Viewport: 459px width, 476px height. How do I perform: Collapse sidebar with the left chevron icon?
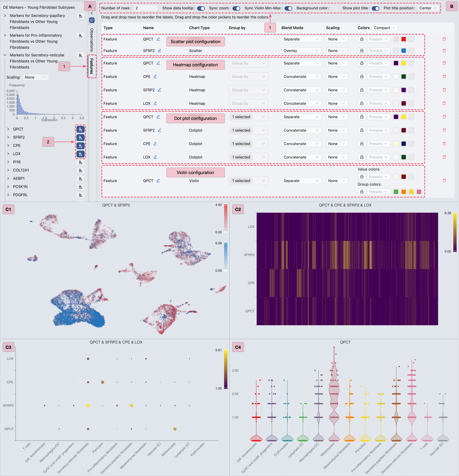click(92, 13)
